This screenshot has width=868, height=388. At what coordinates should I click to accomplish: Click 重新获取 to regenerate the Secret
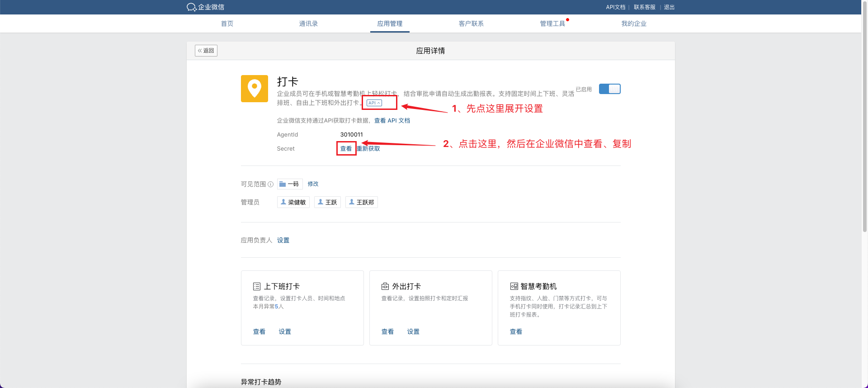point(369,149)
